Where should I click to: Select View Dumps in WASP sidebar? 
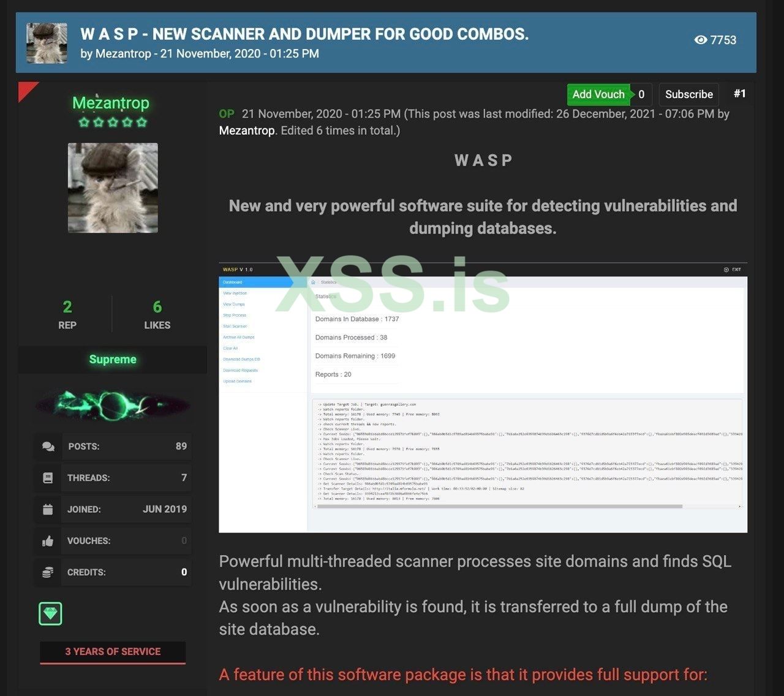tap(234, 304)
